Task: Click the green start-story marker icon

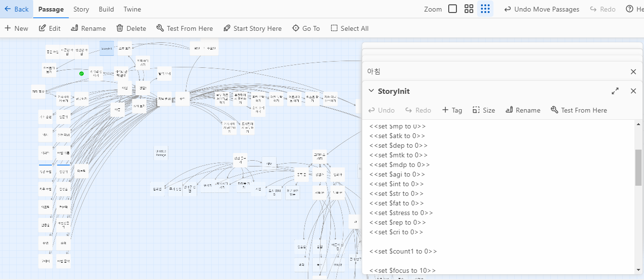Action: [81, 74]
